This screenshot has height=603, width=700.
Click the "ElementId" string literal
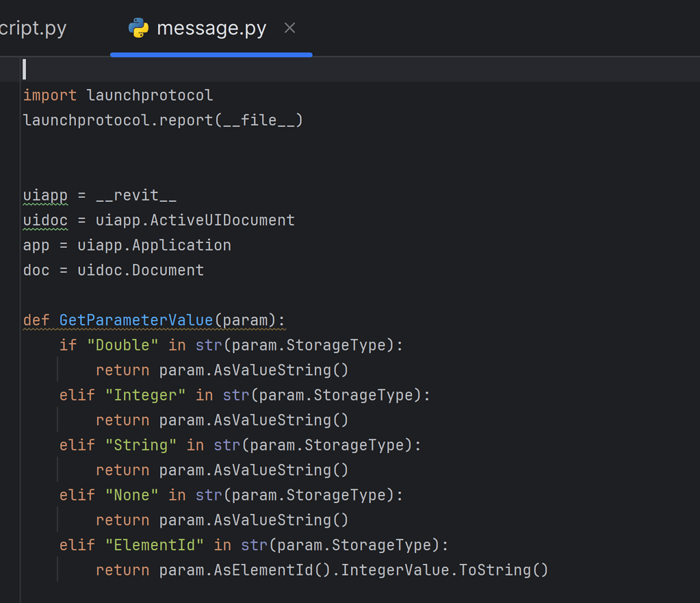point(154,545)
